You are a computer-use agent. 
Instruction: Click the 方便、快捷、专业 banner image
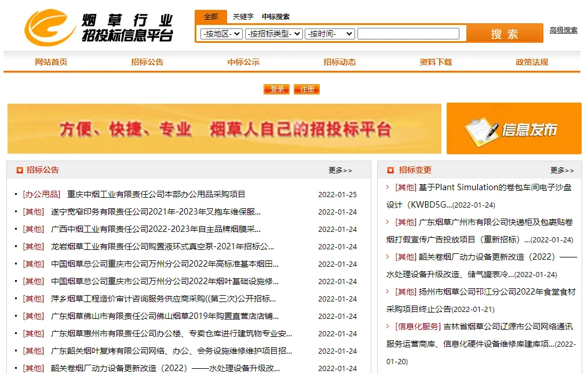click(224, 129)
